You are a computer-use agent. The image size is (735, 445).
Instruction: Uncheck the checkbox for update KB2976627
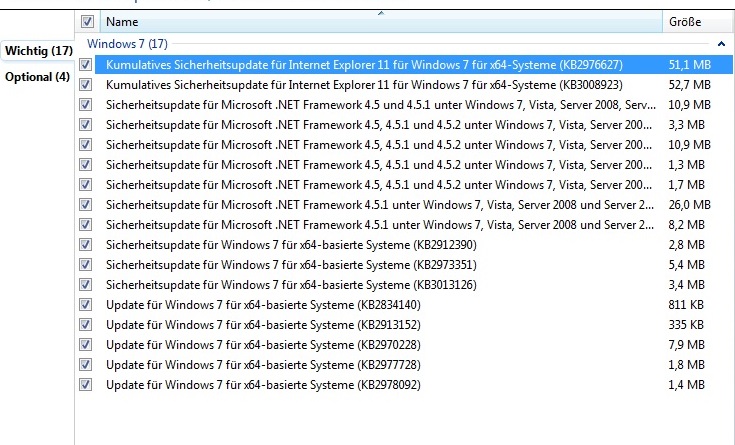tap(85, 65)
